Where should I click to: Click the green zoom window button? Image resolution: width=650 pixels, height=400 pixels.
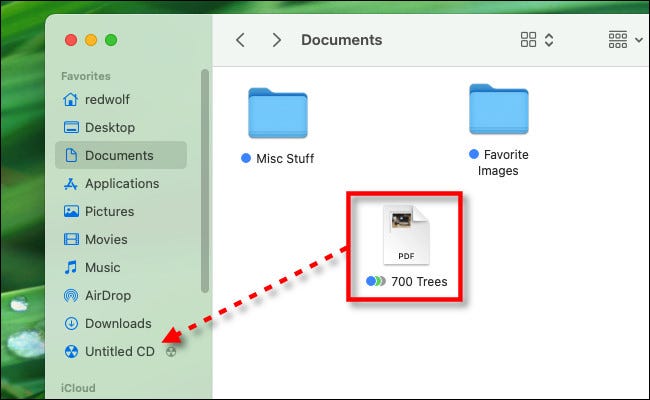click(111, 40)
